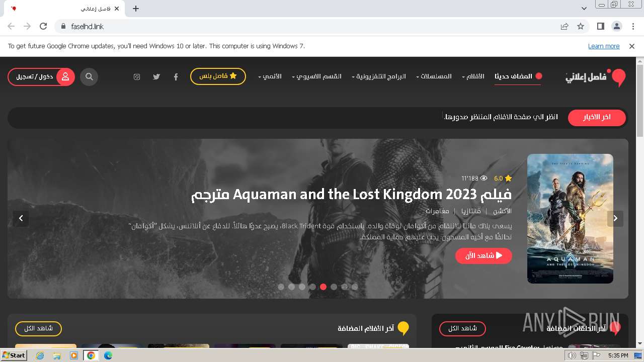Open the share page icon in address bar
This screenshot has width=644, height=362.
point(565,26)
